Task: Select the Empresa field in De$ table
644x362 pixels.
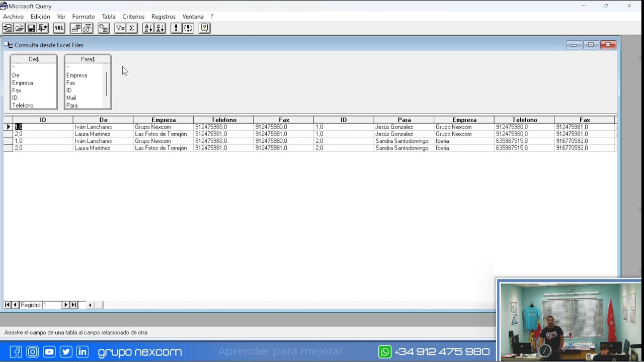Action: tap(23, 83)
